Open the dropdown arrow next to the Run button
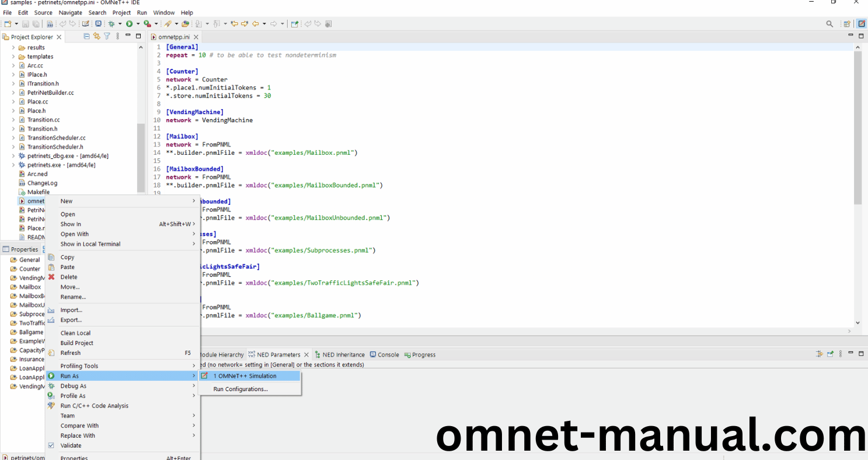Image resolution: width=868 pixels, height=460 pixels. (138, 24)
